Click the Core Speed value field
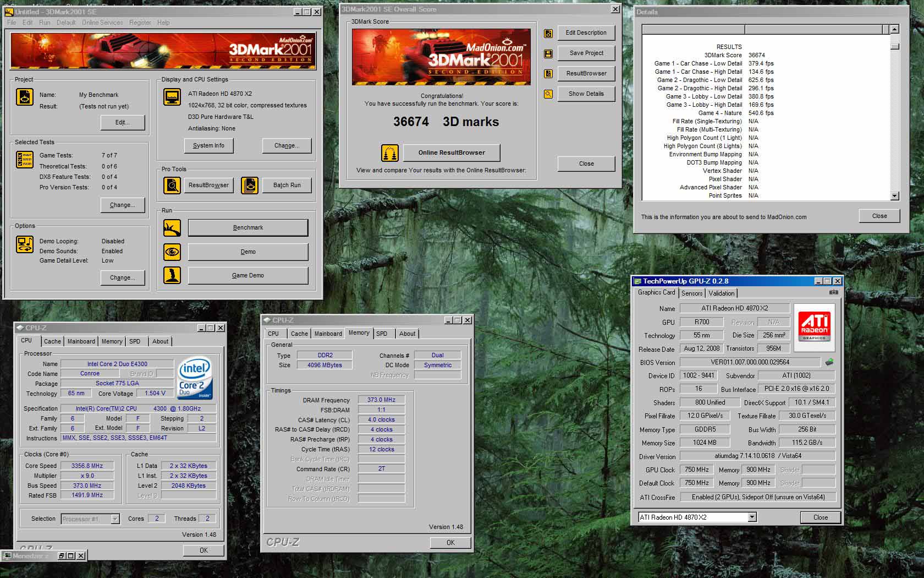The image size is (924, 578). (87, 466)
